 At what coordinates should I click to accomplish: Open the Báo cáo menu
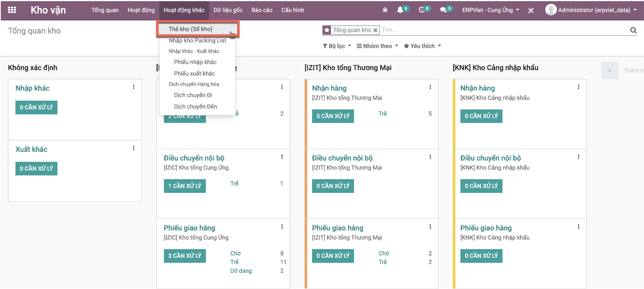[262, 10]
